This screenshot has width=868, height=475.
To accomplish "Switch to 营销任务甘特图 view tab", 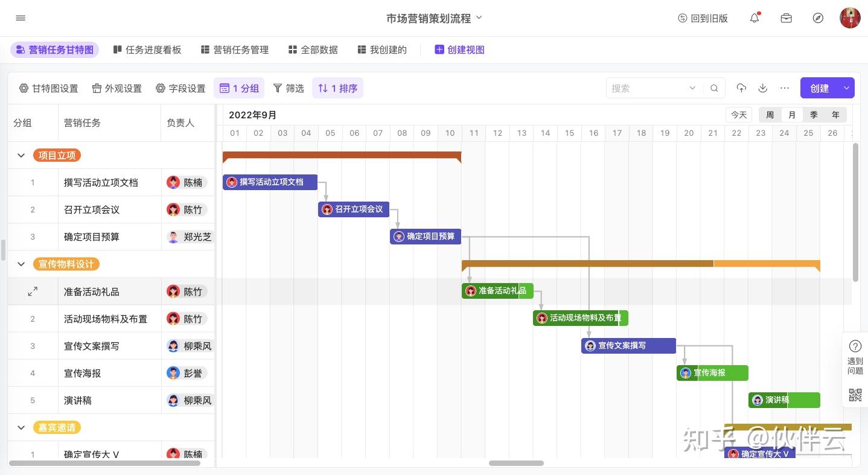I will tap(54, 49).
